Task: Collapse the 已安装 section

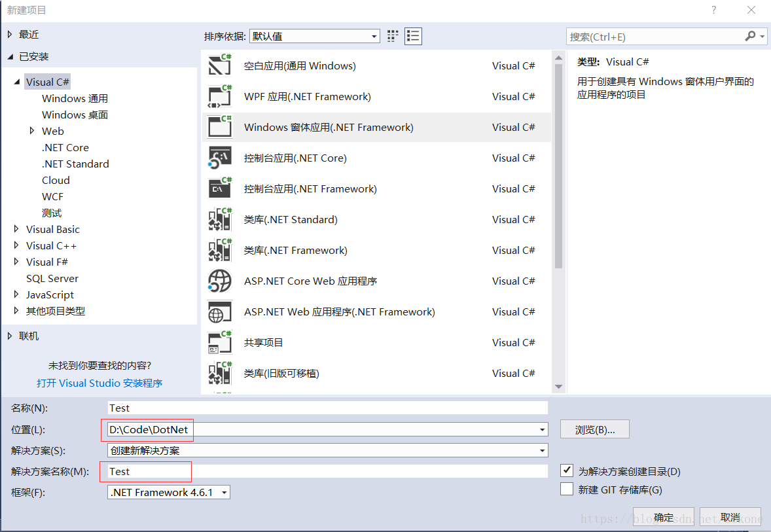Action: (10, 56)
